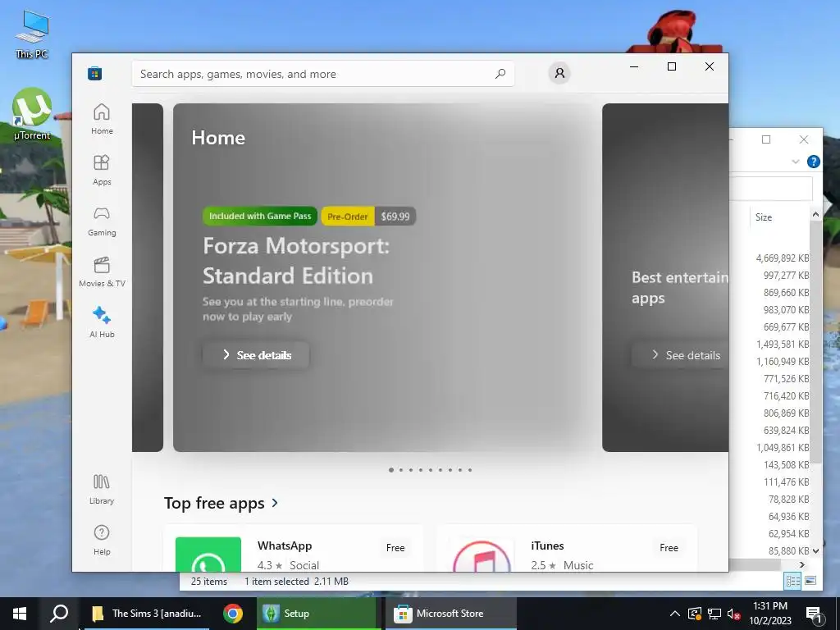The image size is (840, 630).
Task: Switch to Setup taskbar item
Action: click(316, 614)
